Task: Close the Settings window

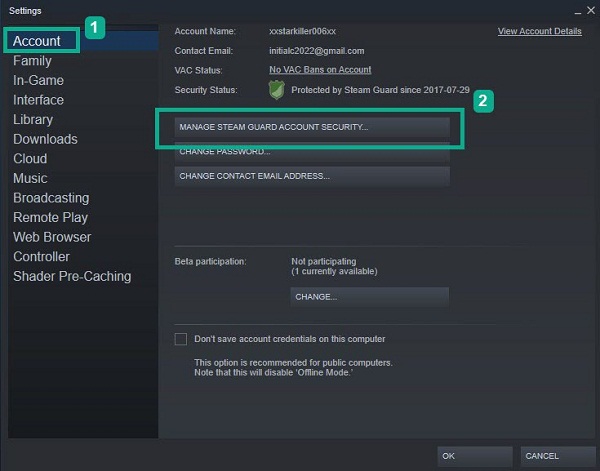Action: 591,10
